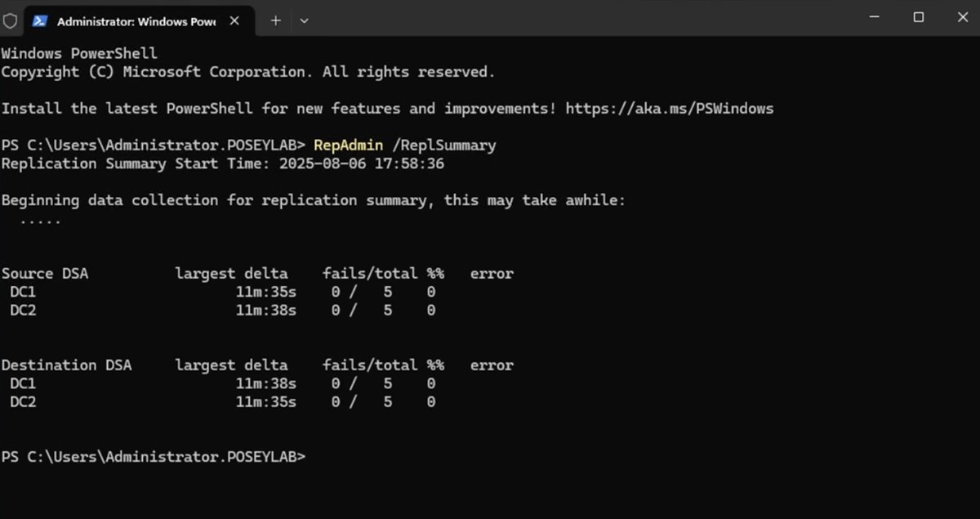The height and width of the screenshot is (519, 980).
Task: Click the PowerShell icon on the active tab
Action: coord(38,20)
